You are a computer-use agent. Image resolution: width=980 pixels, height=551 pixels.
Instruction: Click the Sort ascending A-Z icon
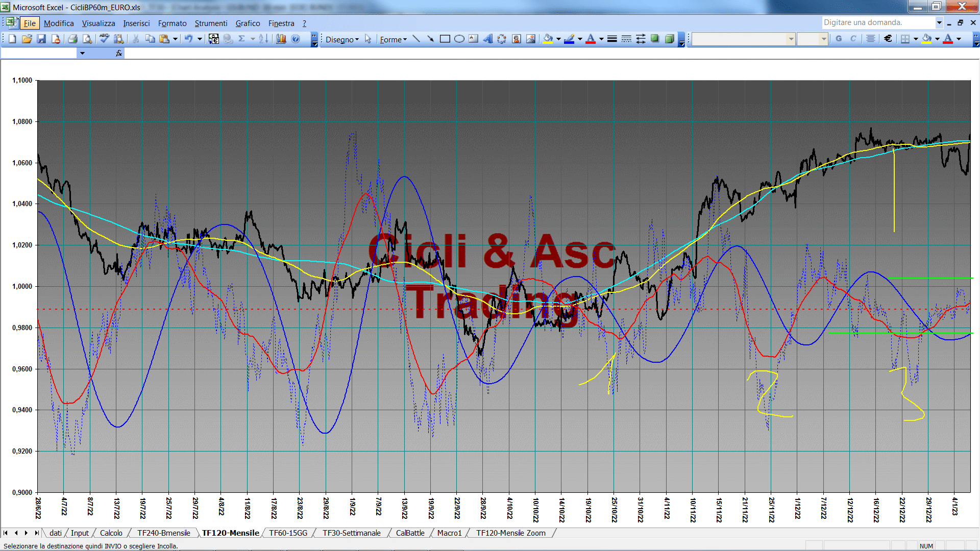click(263, 39)
